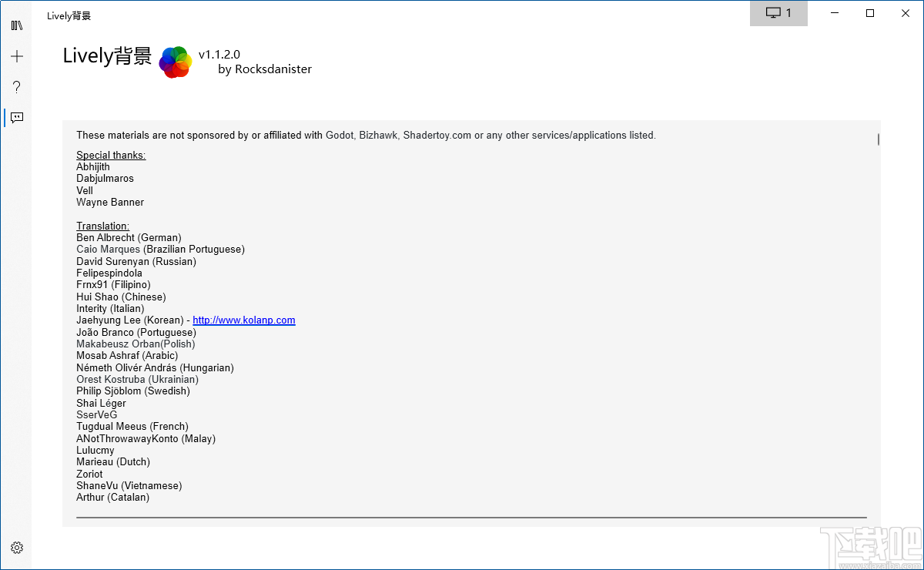This screenshot has height=570, width=924.
Task: Open the wallpaper Library sidebar icon
Action: (17, 25)
